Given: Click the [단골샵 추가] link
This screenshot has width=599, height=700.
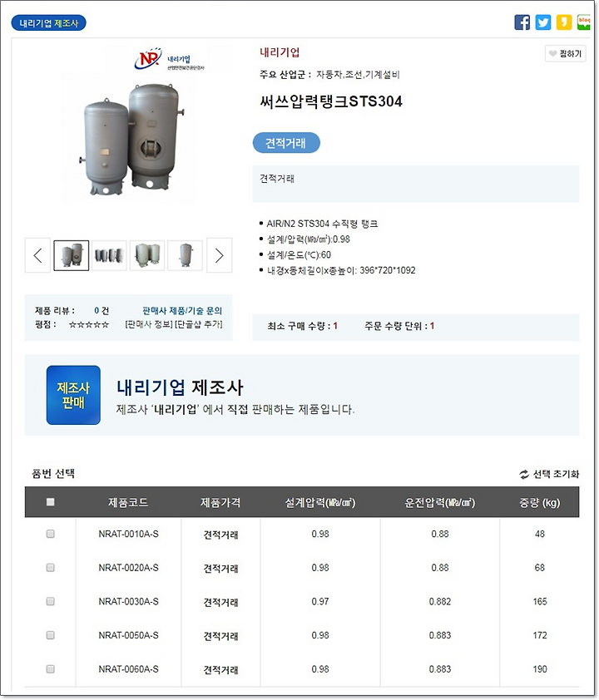Looking at the screenshot, I should [x=198, y=324].
